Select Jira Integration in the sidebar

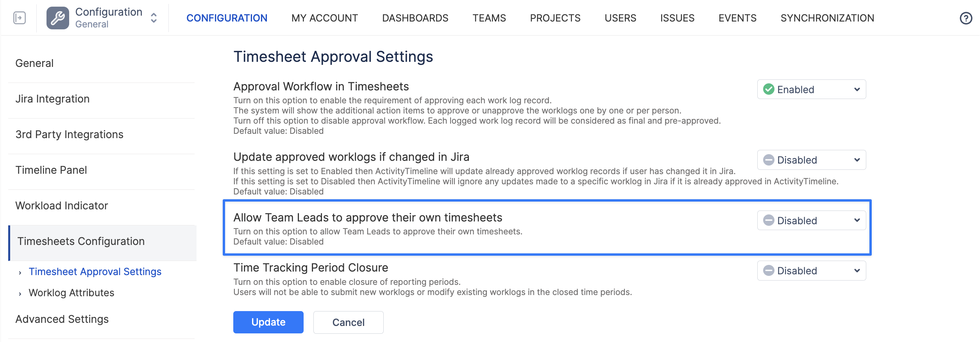[52, 99]
